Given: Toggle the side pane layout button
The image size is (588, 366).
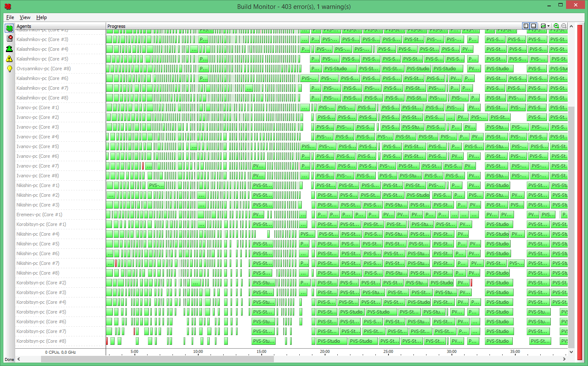Looking at the screenshot, I should [526, 26].
